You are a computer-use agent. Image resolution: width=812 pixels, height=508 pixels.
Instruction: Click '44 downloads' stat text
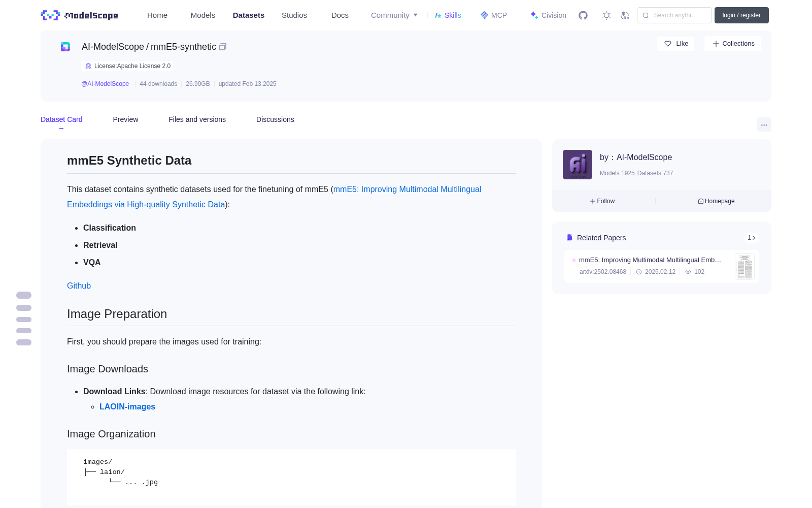pos(158,84)
